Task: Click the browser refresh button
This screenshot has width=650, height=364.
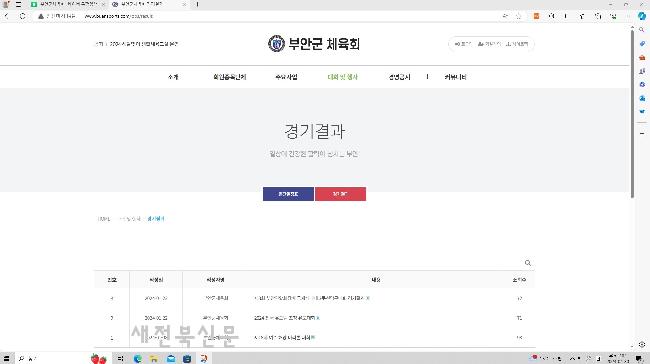Action: (22, 16)
